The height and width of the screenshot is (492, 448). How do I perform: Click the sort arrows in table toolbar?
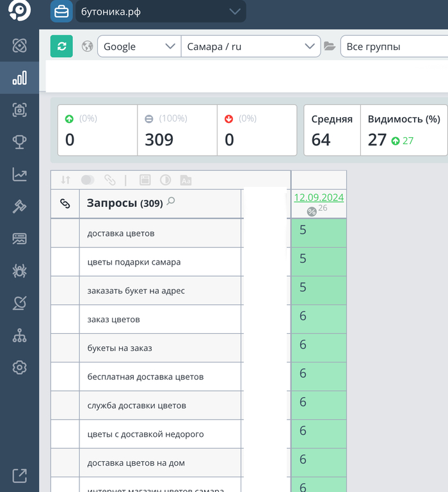pos(65,180)
